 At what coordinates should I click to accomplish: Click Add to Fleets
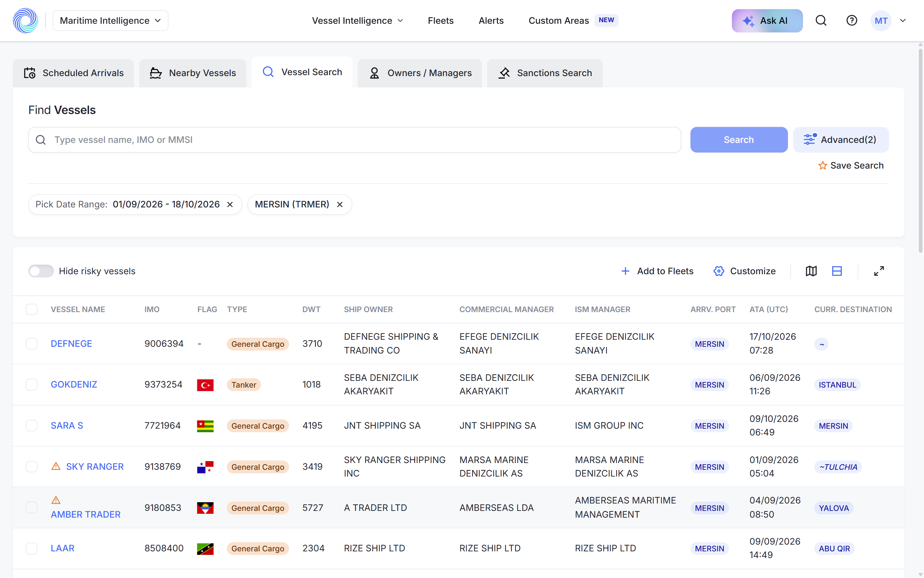coord(657,271)
